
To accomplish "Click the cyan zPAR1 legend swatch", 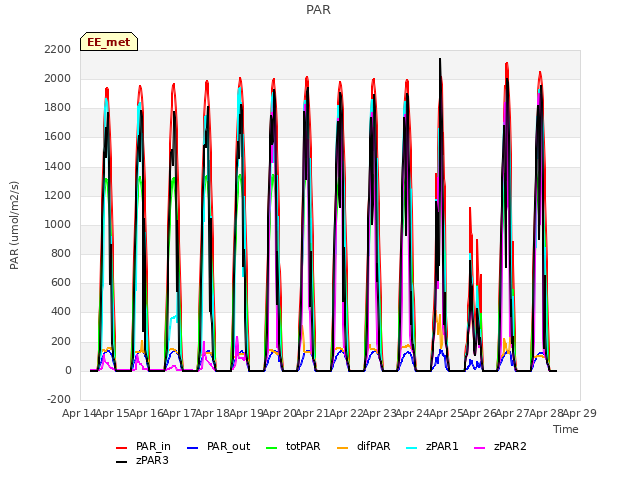I will tap(412, 448).
